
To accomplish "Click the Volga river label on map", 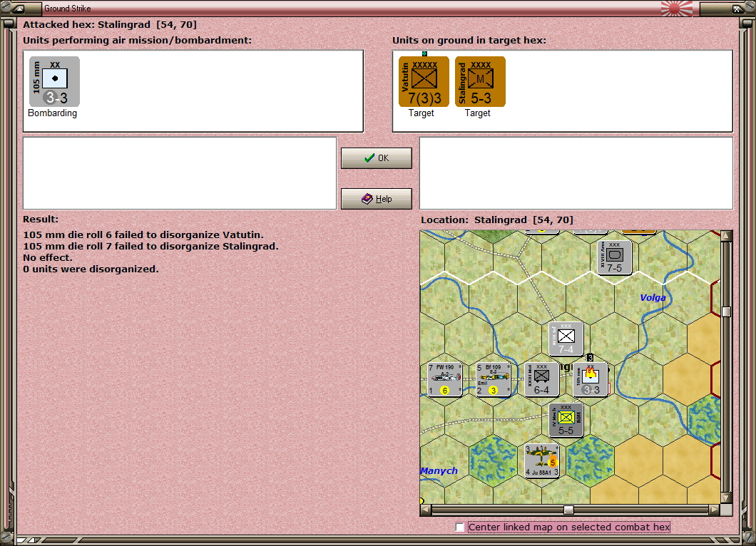I will [653, 298].
